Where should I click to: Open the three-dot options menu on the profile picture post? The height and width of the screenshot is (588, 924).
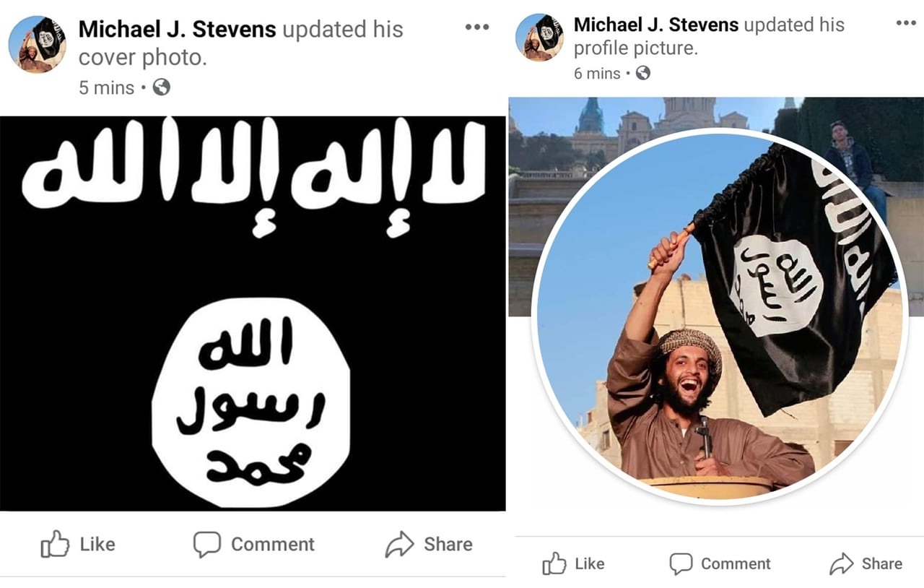906,22
